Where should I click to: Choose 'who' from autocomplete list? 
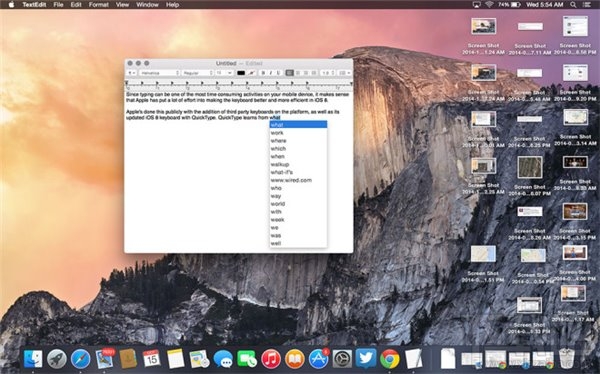point(298,188)
